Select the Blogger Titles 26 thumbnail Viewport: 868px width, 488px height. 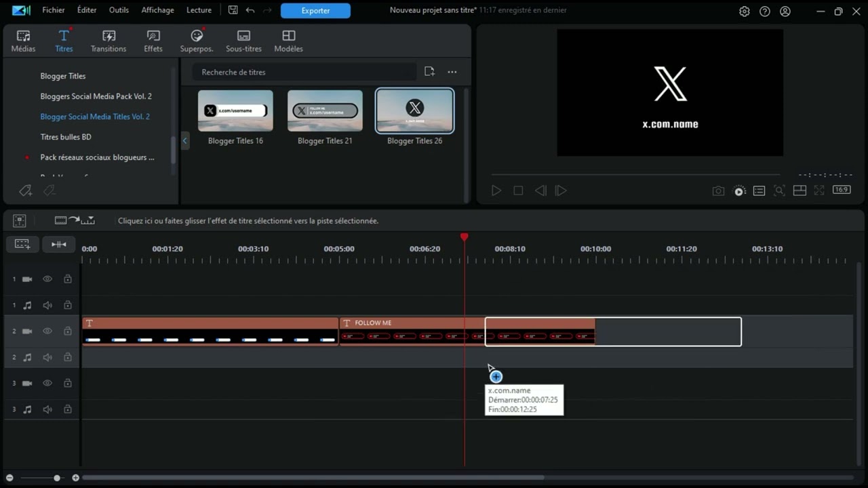click(x=414, y=110)
